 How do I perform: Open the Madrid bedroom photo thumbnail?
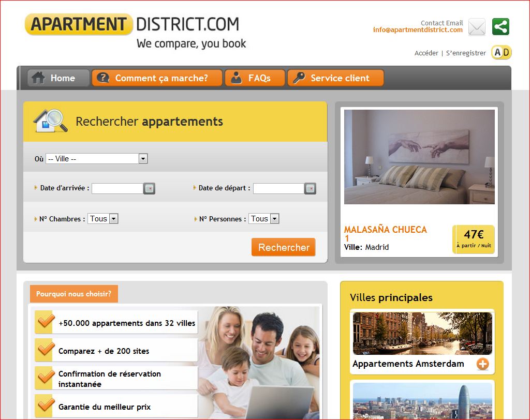(419, 157)
